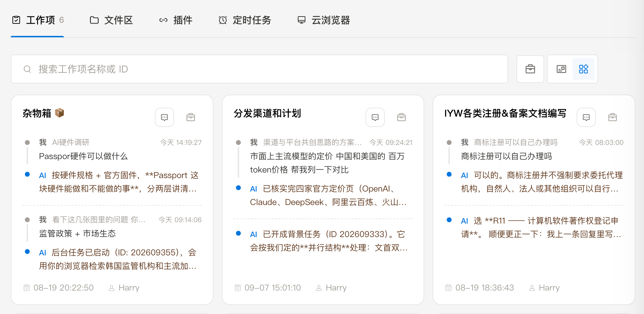Open AI reply '已核实完四家官方定价页'
The height and width of the screenshot is (314, 644).
tap(329, 195)
